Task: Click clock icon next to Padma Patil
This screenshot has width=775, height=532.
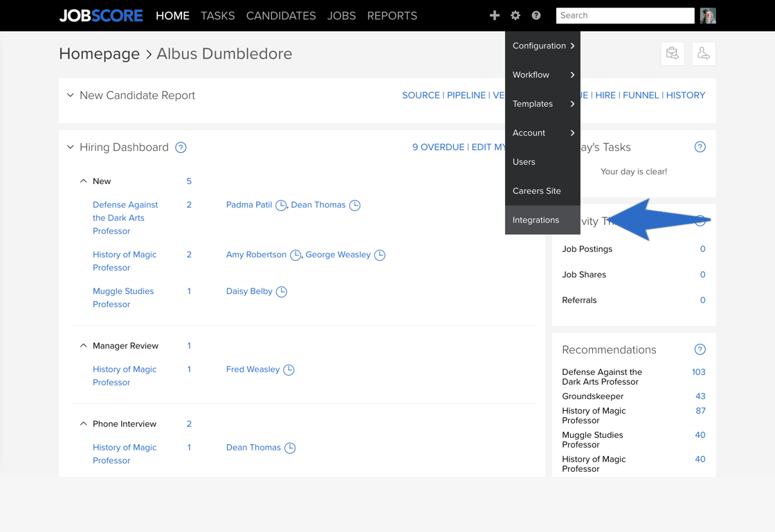Action: click(281, 205)
